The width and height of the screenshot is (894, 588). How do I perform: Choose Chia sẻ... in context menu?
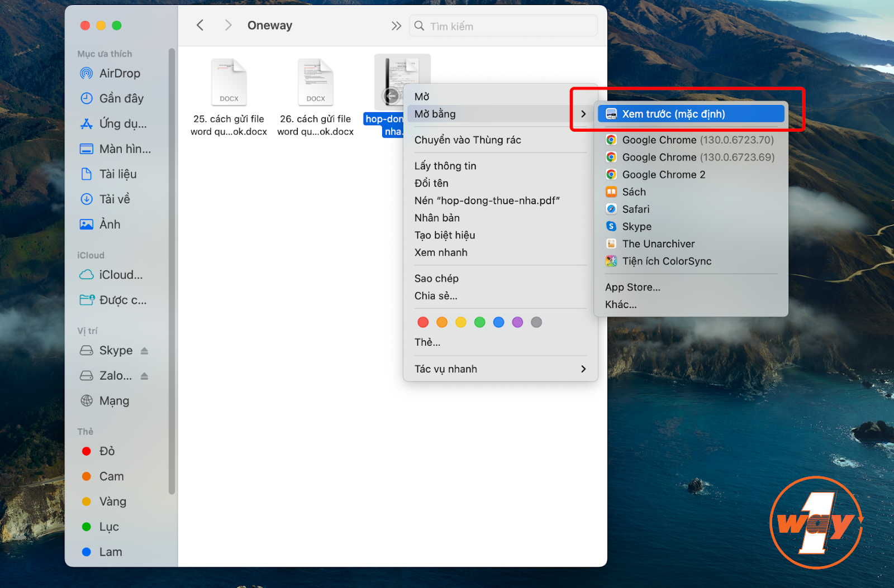[x=500, y=295]
